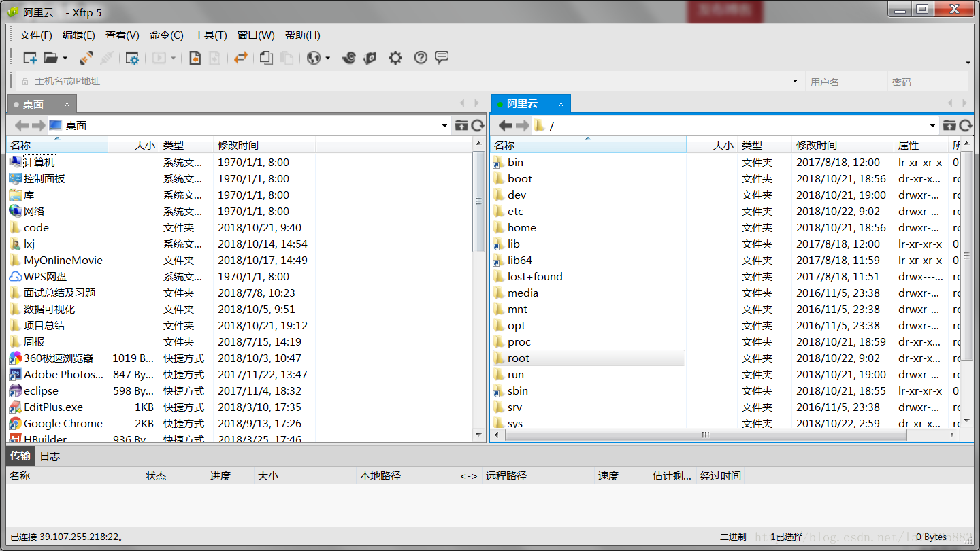
Task: Refresh the local 桌面 pane
Action: pyautogui.click(x=478, y=125)
